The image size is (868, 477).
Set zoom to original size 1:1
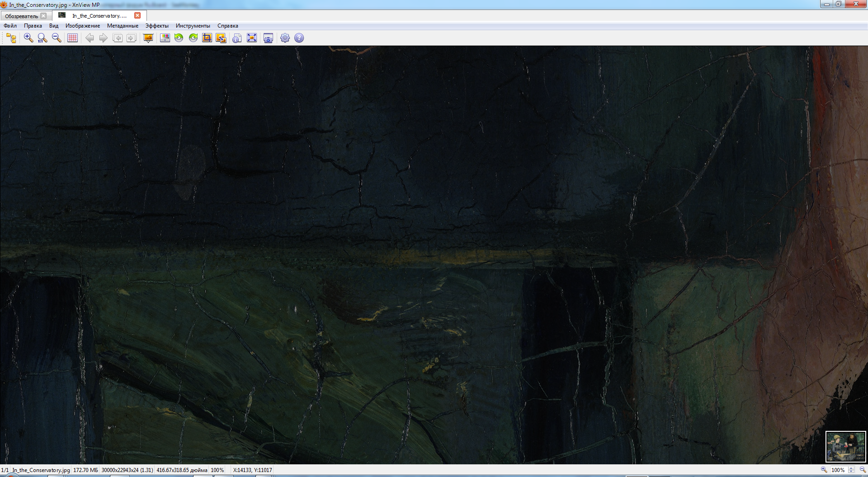point(42,38)
